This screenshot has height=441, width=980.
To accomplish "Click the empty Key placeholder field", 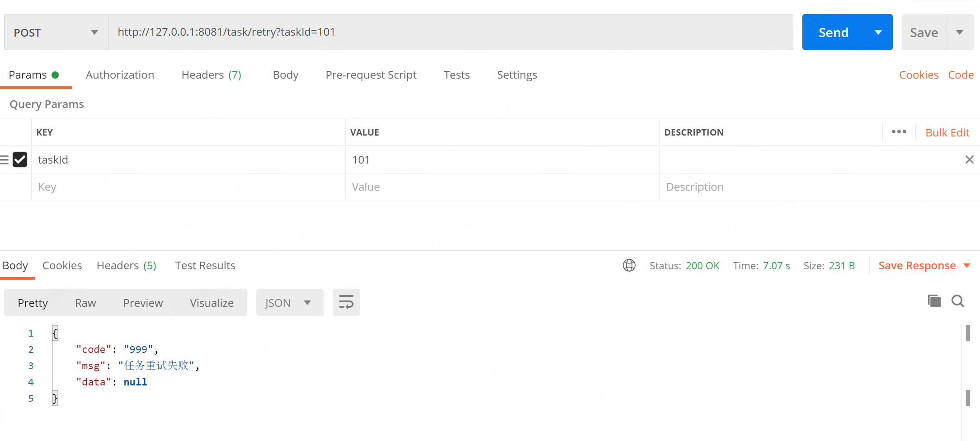I will click(x=188, y=187).
